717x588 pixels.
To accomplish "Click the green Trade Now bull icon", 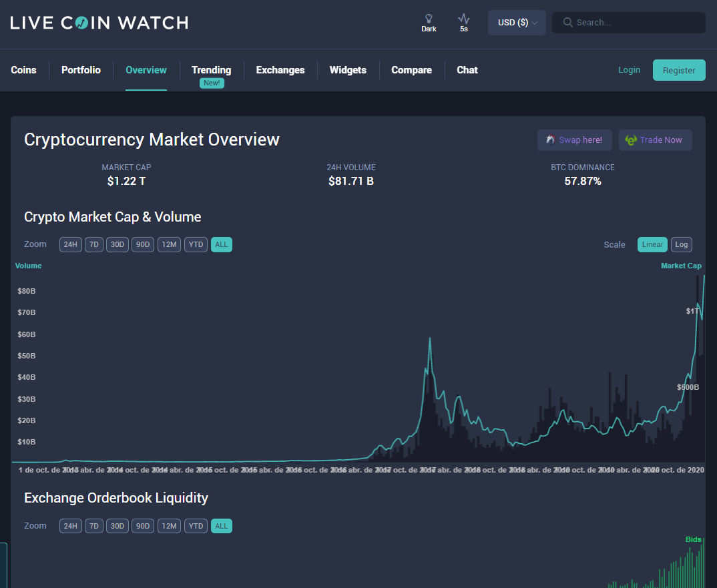I will tap(631, 140).
